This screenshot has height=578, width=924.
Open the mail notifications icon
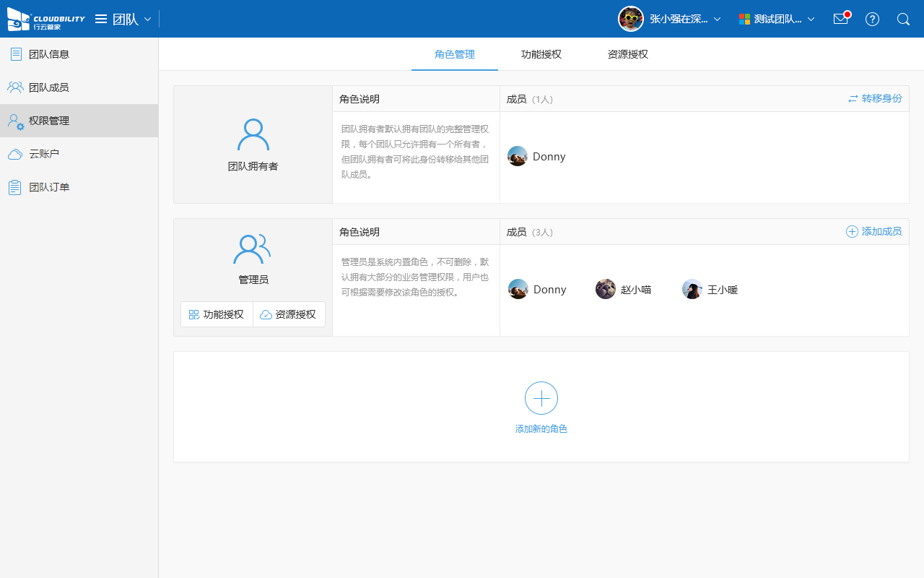click(840, 19)
